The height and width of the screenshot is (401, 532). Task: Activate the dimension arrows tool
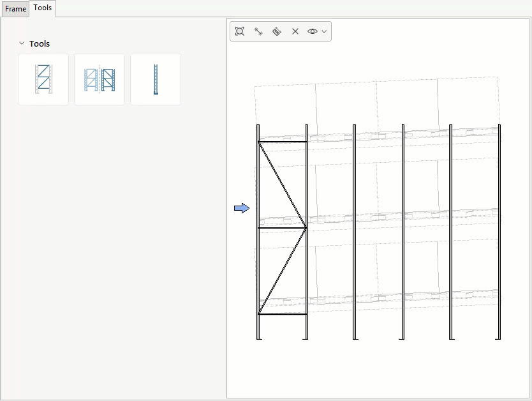(x=258, y=31)
